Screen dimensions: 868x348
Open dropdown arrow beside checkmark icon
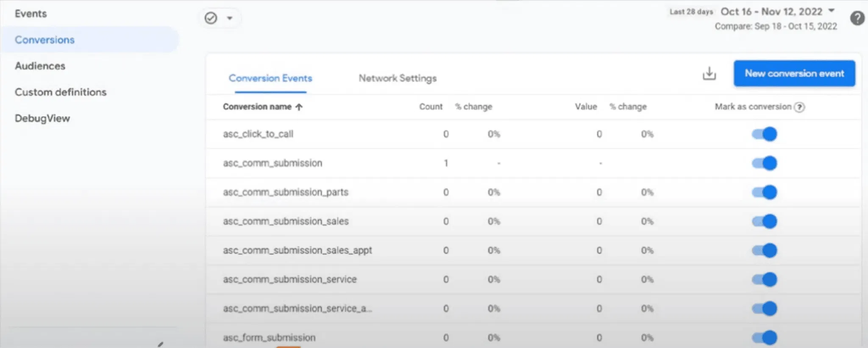pos(230,18)
